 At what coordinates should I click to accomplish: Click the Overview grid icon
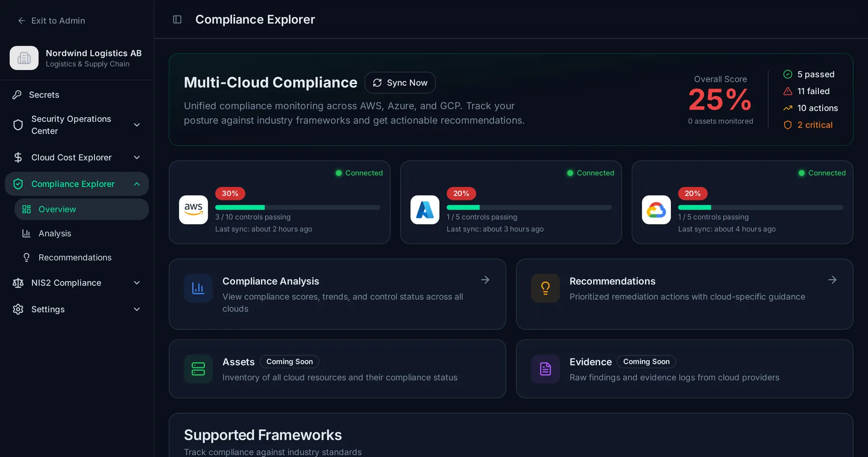tap(27, 209)
